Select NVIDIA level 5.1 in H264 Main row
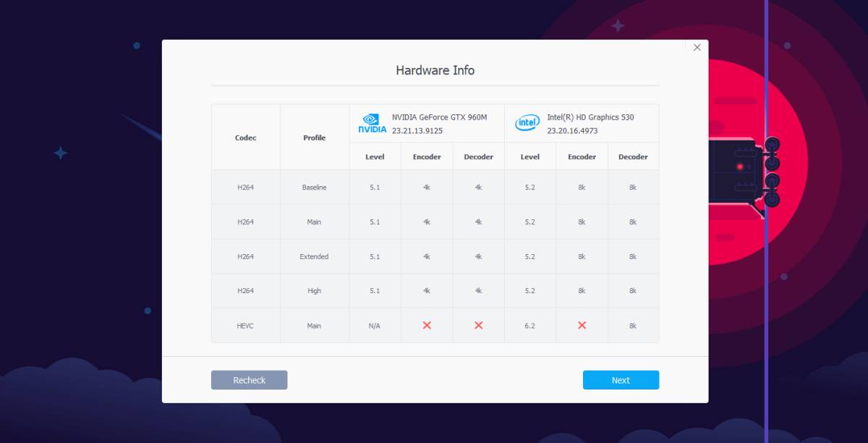Image resolution: width=868 pixels, height=443 pixels. tap(375, 222)
